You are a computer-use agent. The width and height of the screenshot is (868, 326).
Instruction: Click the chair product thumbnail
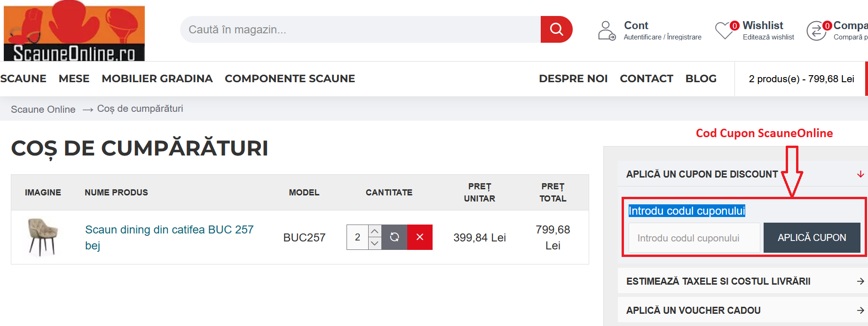tap(43, 237)
